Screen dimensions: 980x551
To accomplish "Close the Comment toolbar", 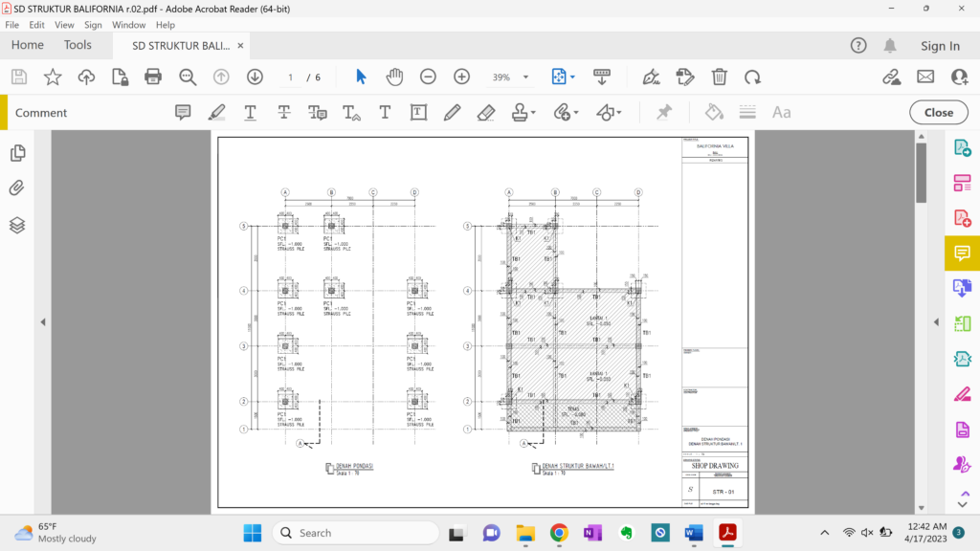I will point(938,112).
